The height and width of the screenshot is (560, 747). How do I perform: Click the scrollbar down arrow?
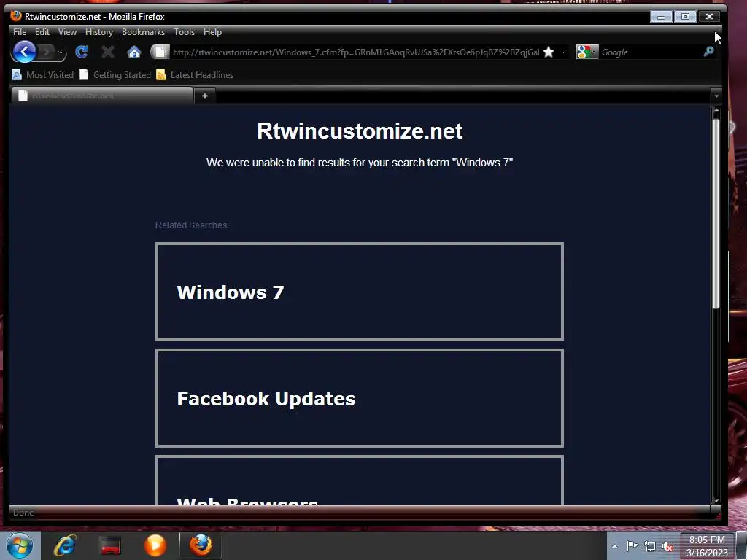pyautogui.click(x=716, y=500)
